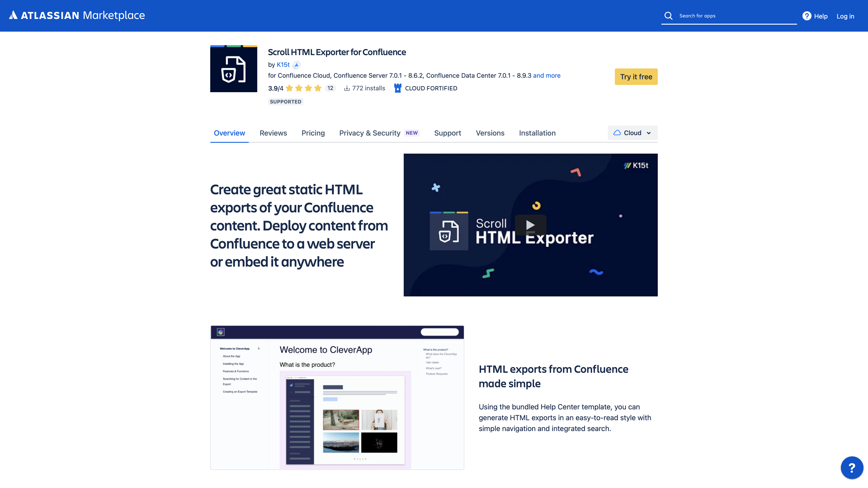Viewport: 868px width, 488px height.
Task: Switch to the Reviews tab
Action: tap(273, 133)
